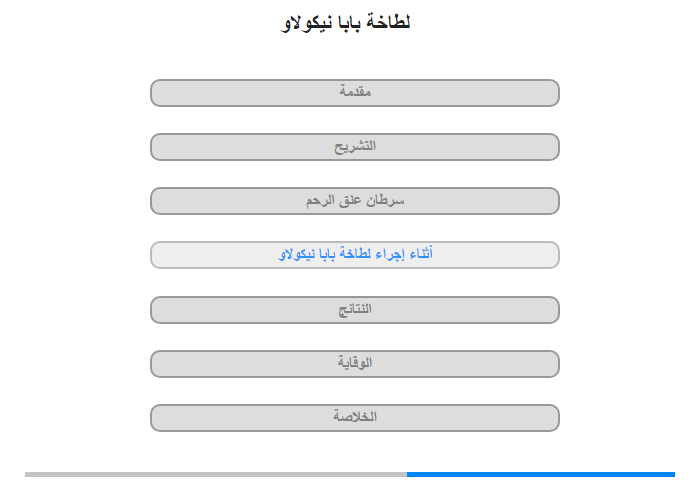Choose the الوقاية button
This screenshot has height=480, width=700.
(354, 364)
